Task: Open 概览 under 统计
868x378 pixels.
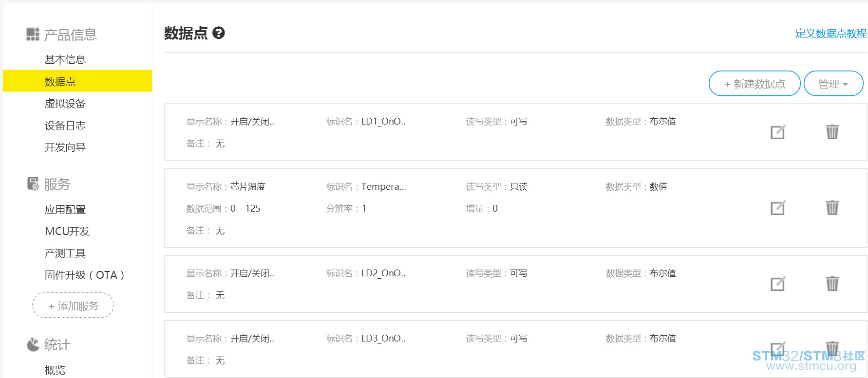Action: (55, 370)
